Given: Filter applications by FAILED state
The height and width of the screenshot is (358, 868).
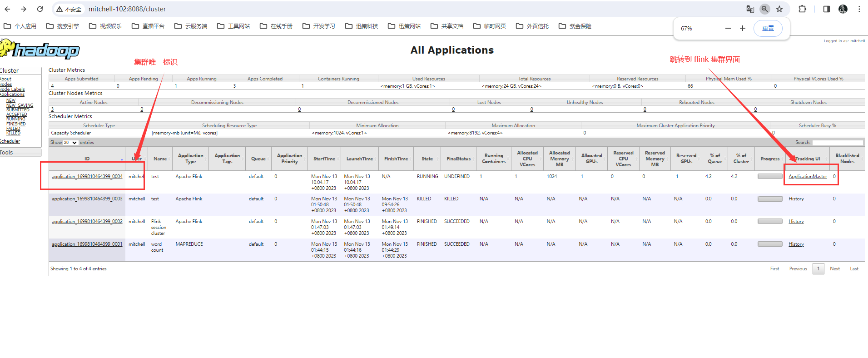Looking at the screenshot, I should [13, 129].
